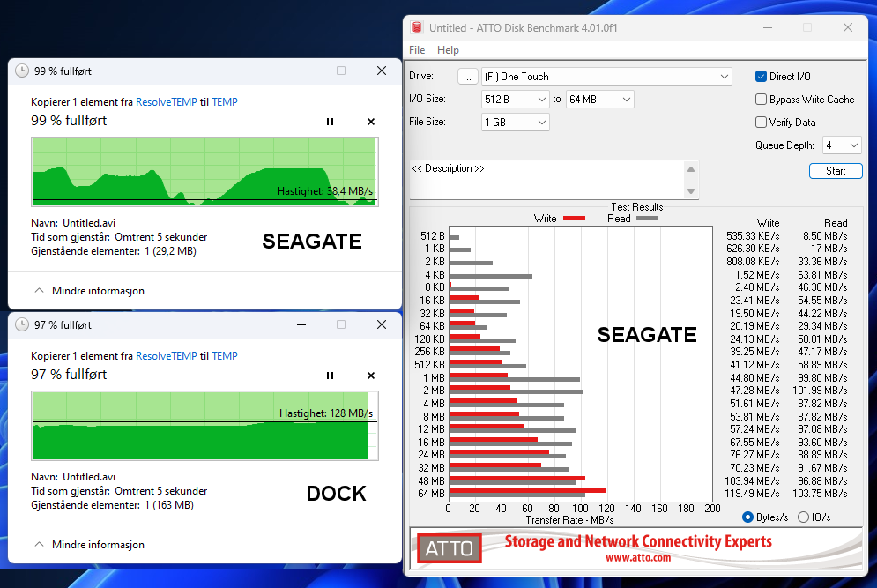
Task: Close the ATTO Disk Benchmark window
Action: [x=848, y=27]
